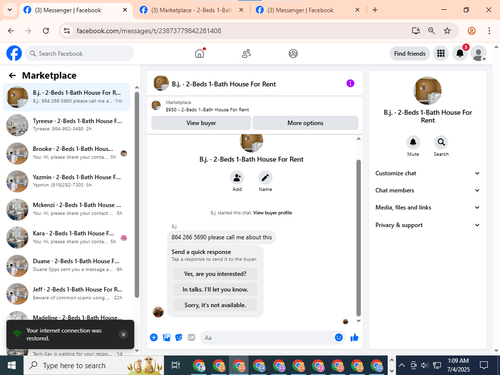The image size is (500, 375).
Task: View site information icon in address bar
Action: [x=67, y=31]
